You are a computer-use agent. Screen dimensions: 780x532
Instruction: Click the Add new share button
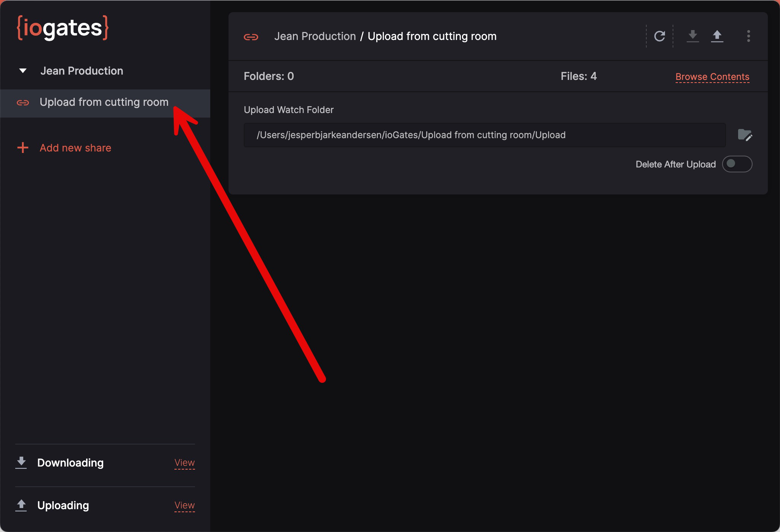(x=75, y=148)
